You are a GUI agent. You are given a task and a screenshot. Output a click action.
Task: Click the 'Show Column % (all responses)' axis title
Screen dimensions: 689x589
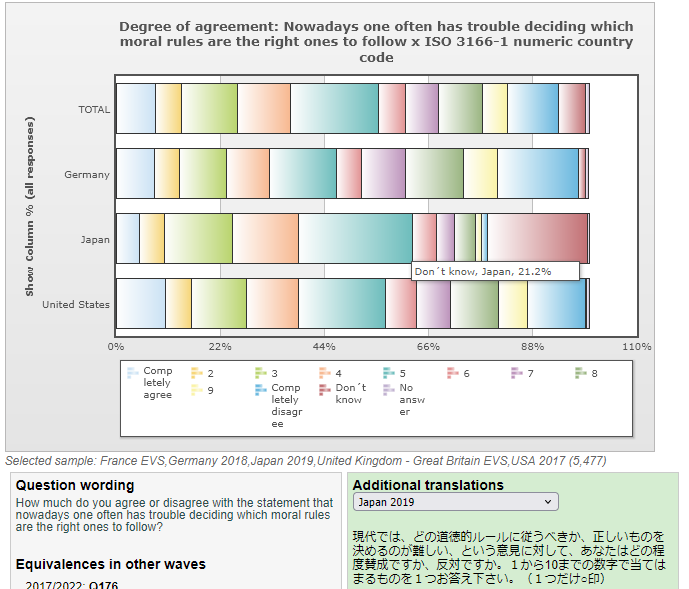pyautogui.click(x=29, y=206)
